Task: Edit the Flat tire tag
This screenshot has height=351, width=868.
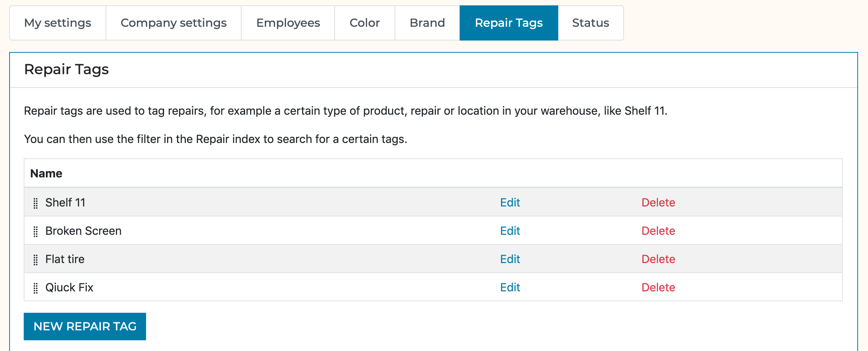Action: (x=510, y=259)
